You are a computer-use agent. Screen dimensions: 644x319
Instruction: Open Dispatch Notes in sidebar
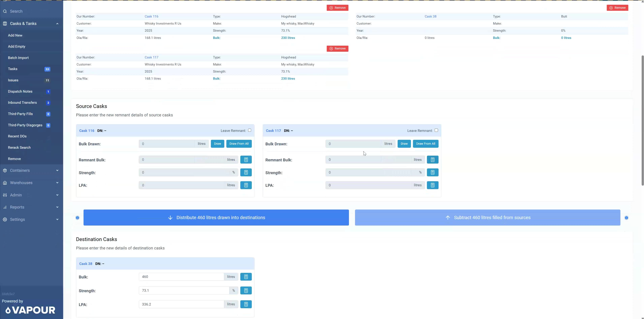(20, 91)
